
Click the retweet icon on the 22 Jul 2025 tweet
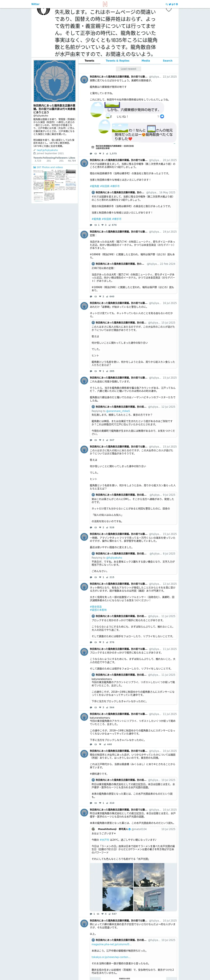[x=96, y=154]
